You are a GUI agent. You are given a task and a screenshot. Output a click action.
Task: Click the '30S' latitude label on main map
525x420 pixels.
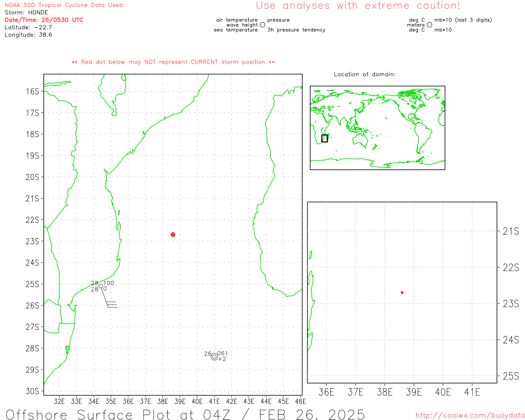[32, 391]
